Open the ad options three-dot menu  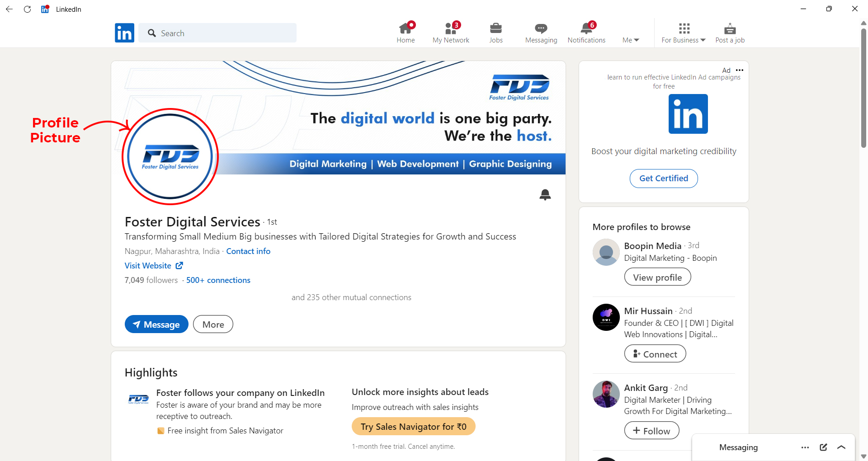pos(740,70)
